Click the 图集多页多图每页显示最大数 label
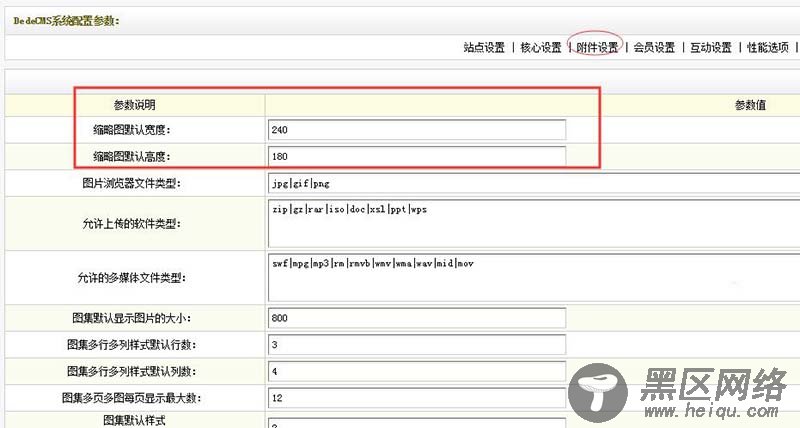 pyautogui.click(x=132, y=398)
